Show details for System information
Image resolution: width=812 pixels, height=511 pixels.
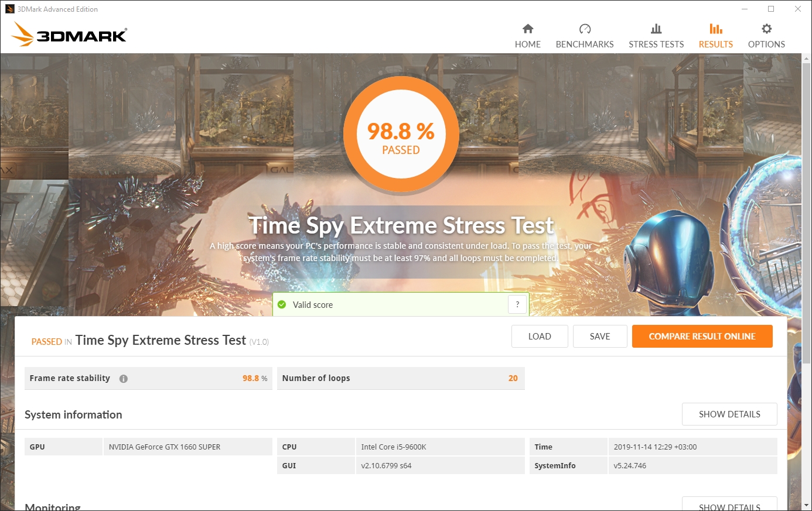pyautogui.click(x=729, y=414)
